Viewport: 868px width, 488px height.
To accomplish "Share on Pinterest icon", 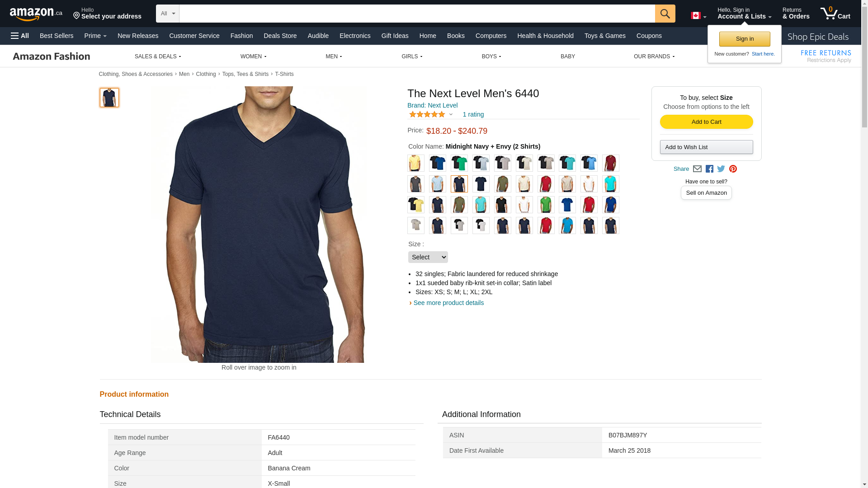I will pyautogui.click(x=733, y=169).
